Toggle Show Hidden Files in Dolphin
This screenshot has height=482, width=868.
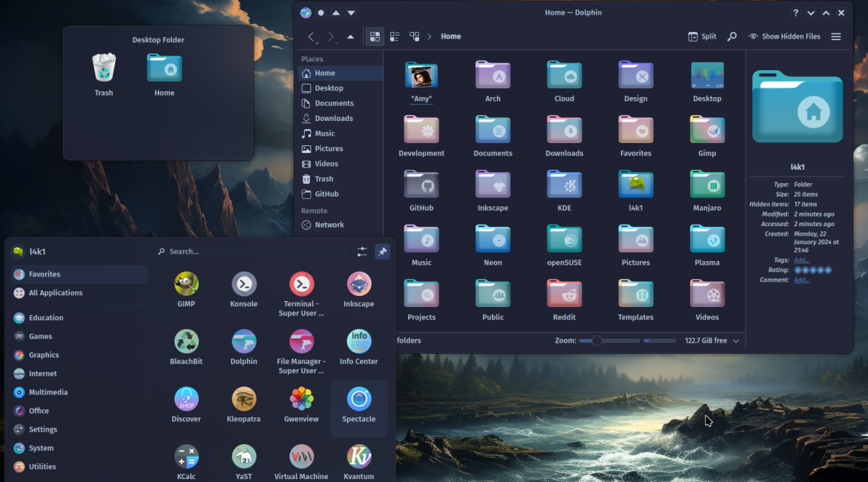[784, 36]
